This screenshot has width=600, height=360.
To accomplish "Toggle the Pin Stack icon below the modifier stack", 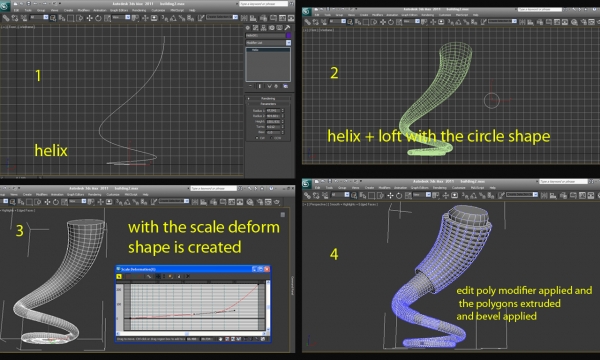I will pos(251,86).
